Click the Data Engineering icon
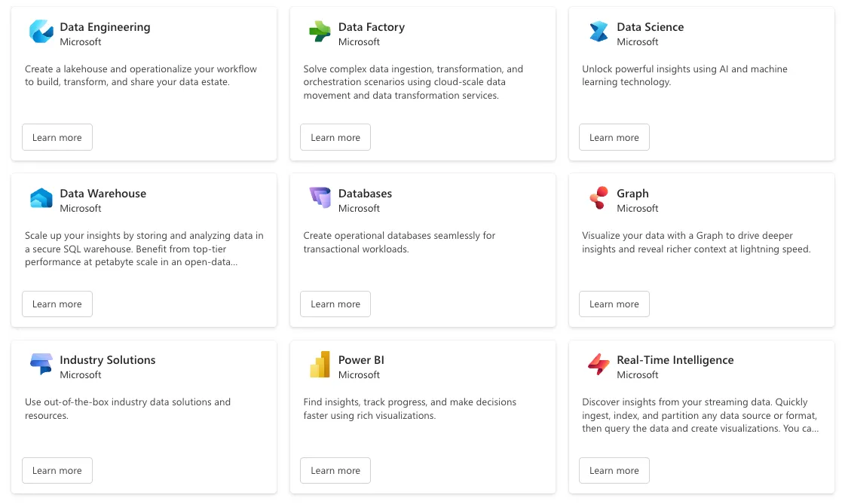The width and height of the screenshot is (845, 504). point(41,31)
